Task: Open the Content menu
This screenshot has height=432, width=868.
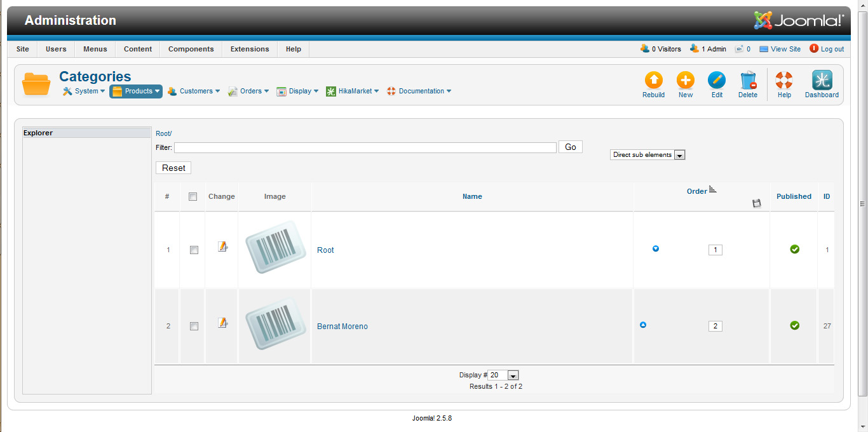Action: (138, 49)
